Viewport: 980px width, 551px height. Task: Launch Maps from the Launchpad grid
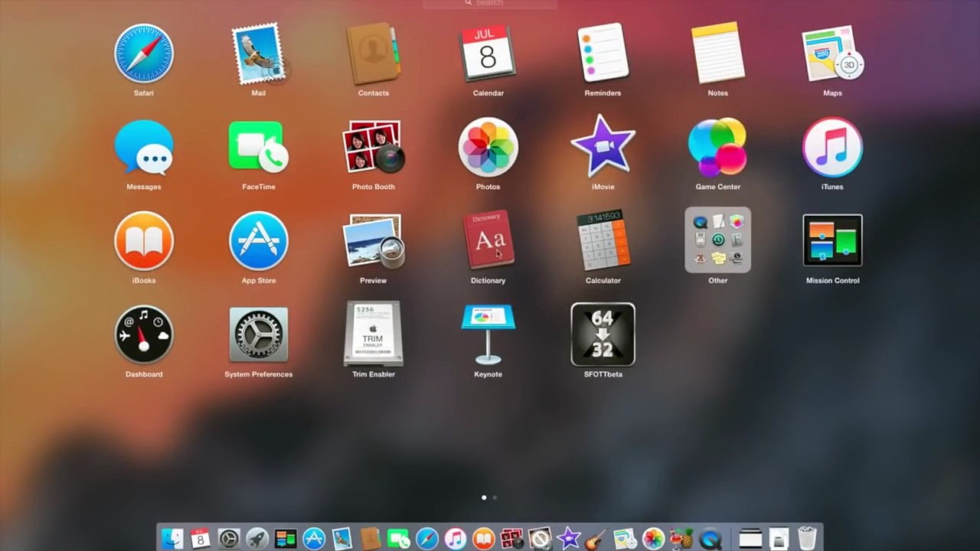point(832,54)
